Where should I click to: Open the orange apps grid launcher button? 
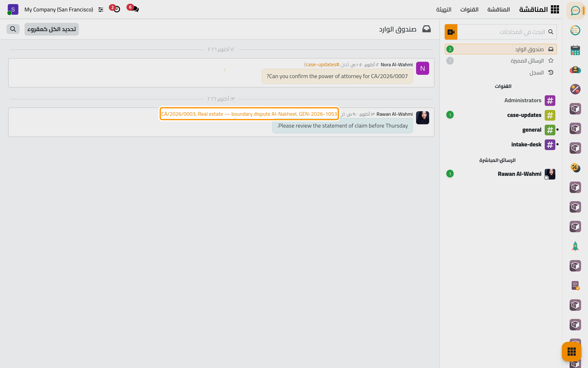click(x=571, y=351)
